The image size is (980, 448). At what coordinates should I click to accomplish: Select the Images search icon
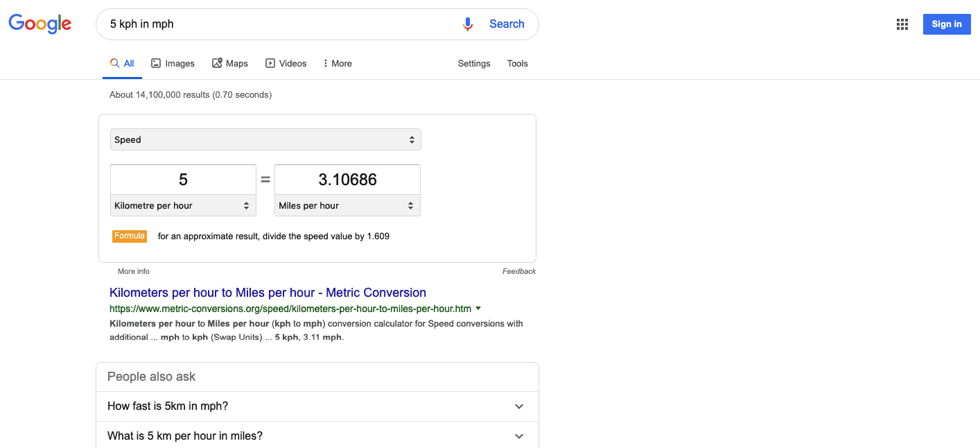[157, 62]
